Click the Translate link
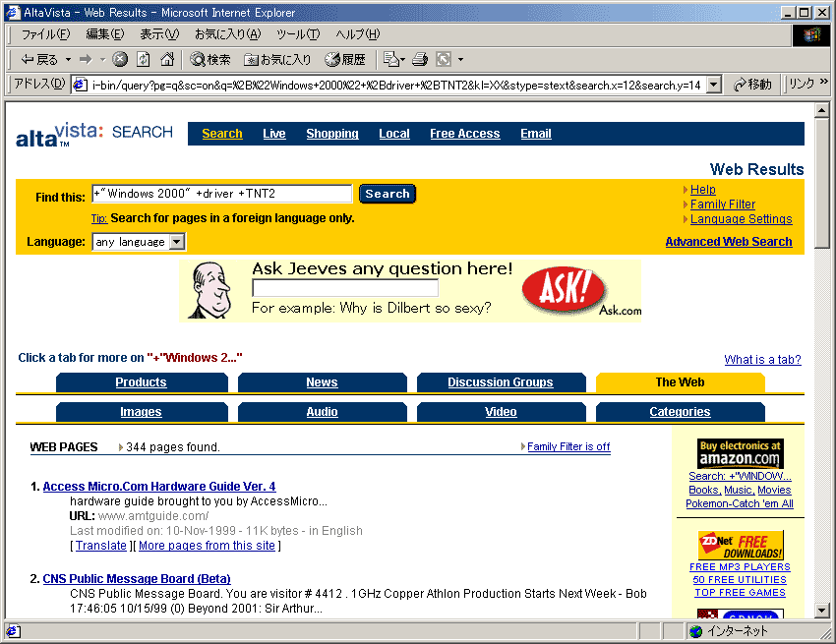 (x=100, y=546)
